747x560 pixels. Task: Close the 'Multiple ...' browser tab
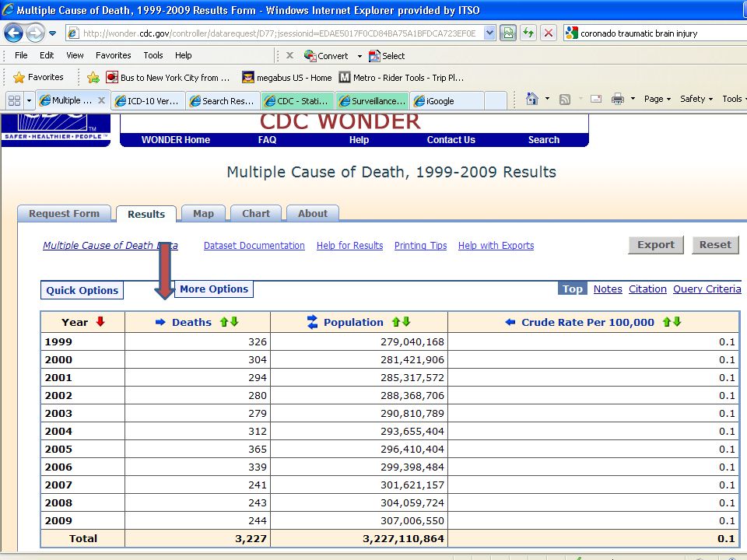101,100
